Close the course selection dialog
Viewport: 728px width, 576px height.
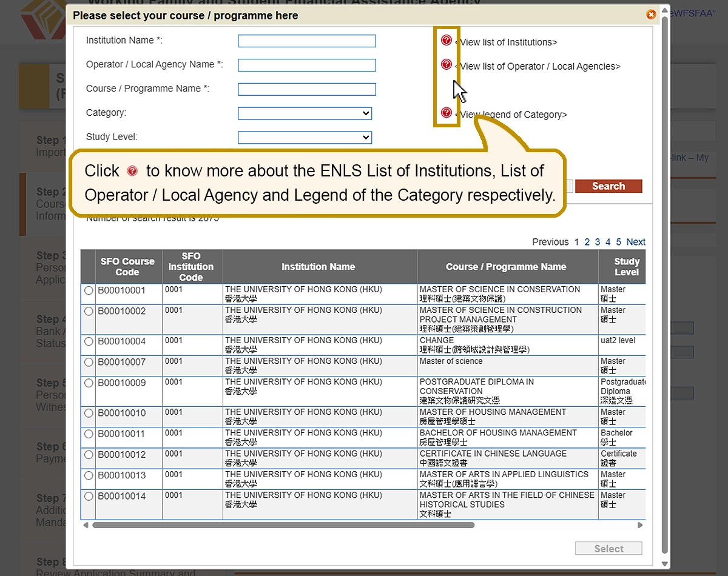tap(651, 15)
